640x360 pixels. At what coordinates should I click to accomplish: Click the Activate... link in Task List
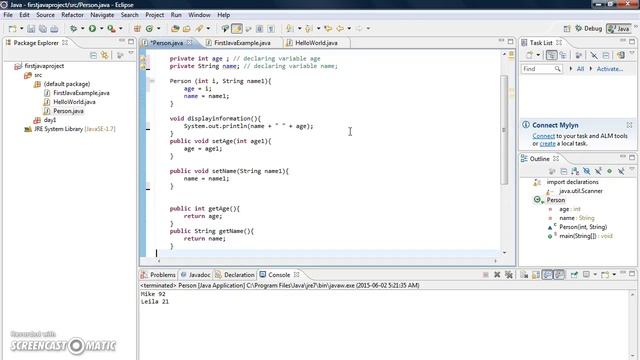(610, 69)
